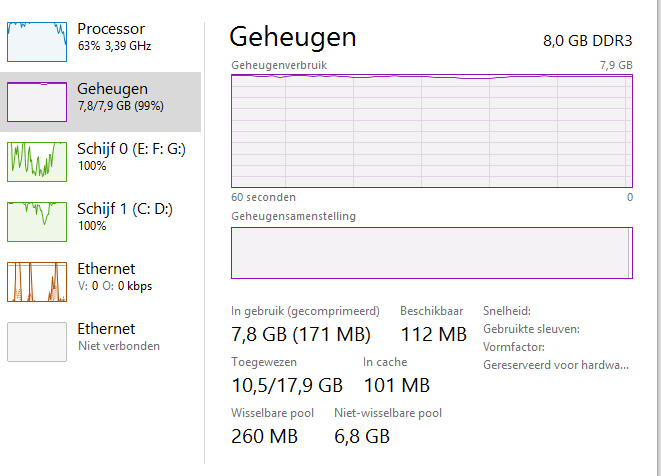The height and width of the screenshot is (476, 661).
Task: Click the Beschikbaar 112 MB value
Action: tap(433, 334)
